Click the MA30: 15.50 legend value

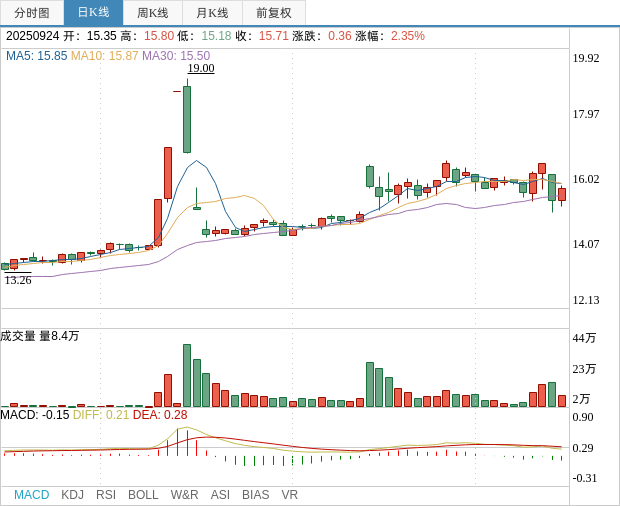(176, 56)
